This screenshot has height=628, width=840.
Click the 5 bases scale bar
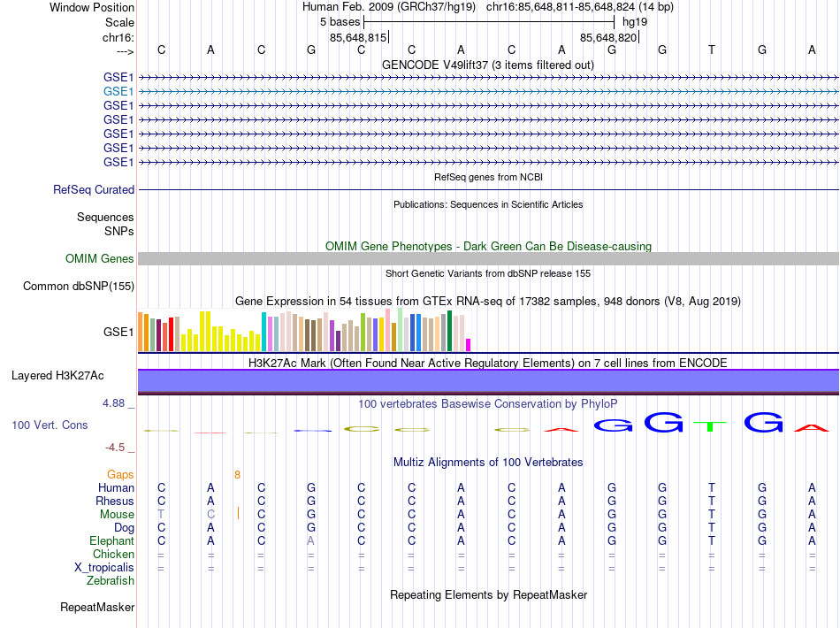[489, 22]
